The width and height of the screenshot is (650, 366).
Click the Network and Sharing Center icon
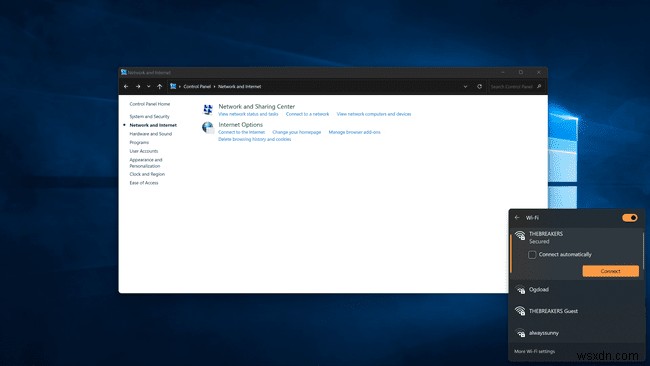[208, 109]
